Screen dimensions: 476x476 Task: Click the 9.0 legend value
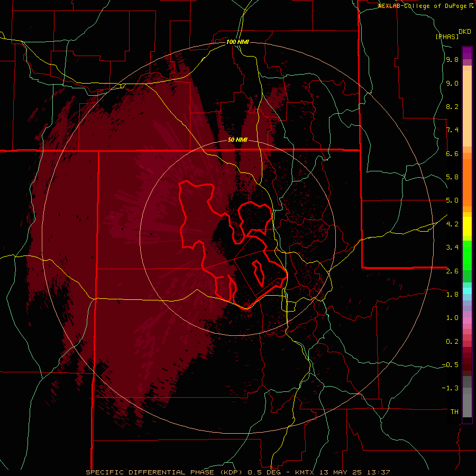(x=452, y=83)
